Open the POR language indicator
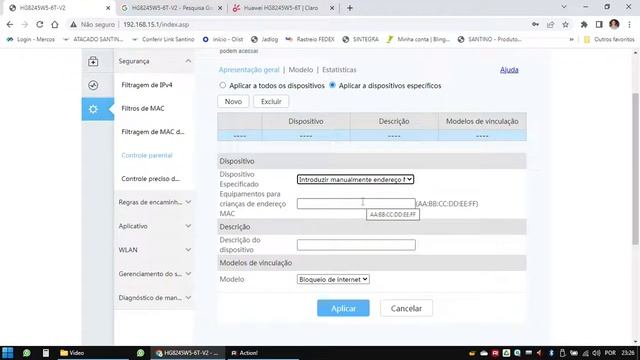640x360 pixels. tap(610, 353)
